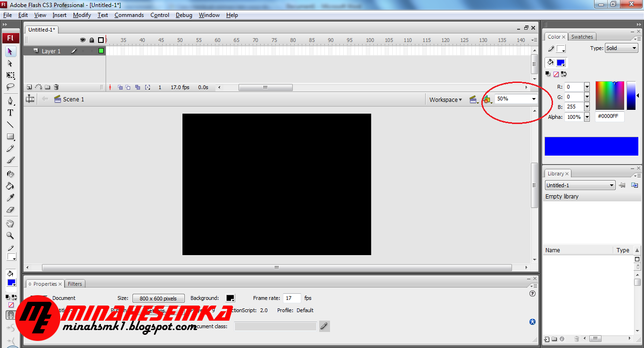The height and width of the screenshot is (348, 644).
Task: Click the Delete Layer trash icon
Action: (x=56, y=87)
